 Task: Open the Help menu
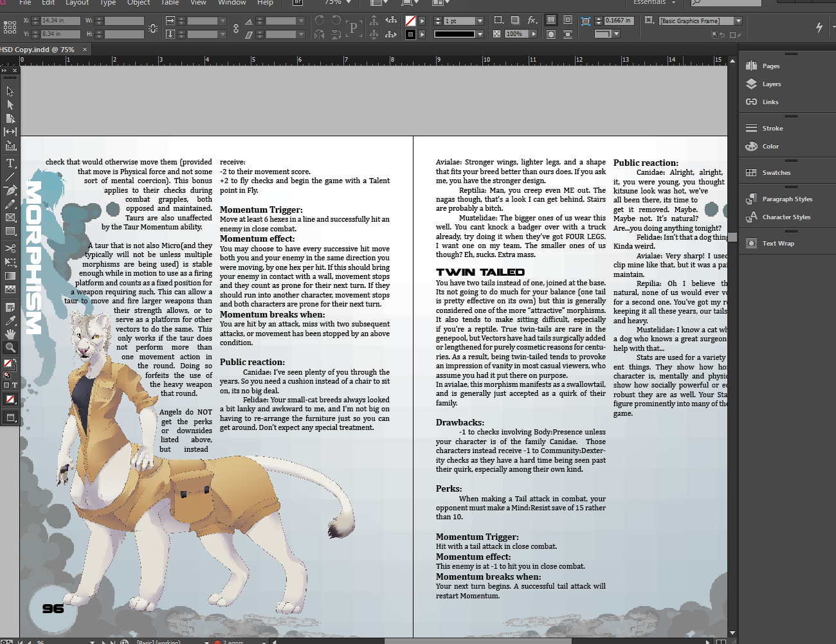[265, 3]
